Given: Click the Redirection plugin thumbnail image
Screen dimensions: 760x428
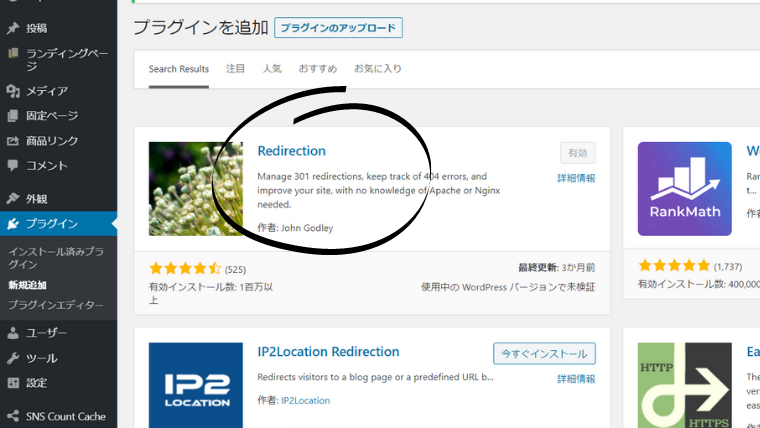Looking at the screenshot, I should tap(196, 189).
